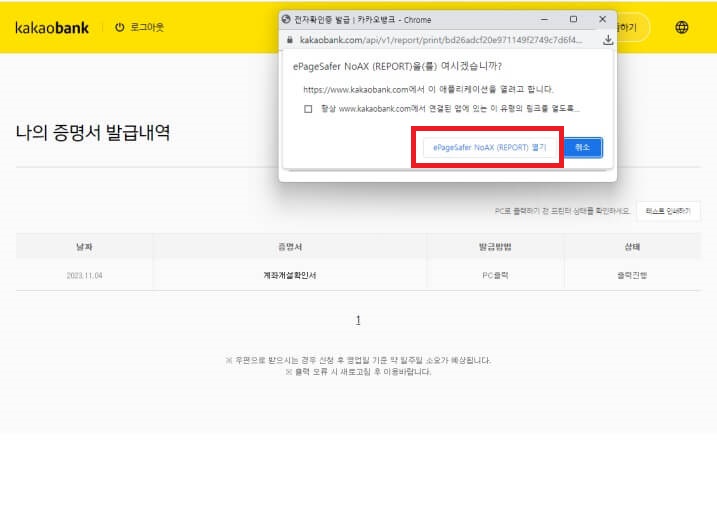Screen dimensions: 717x524
Task: Select the 계좌개설확인서 certificate row entry
Action: (x=289, y=275)
